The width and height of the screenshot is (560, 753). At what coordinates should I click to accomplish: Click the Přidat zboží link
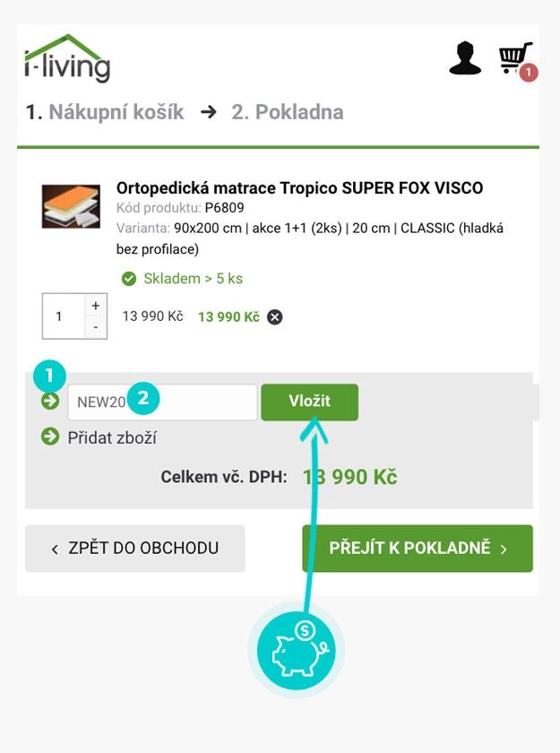click(113, 437)
